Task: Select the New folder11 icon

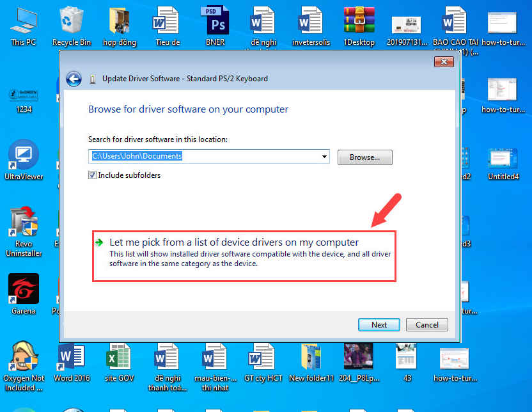Action: (311, 360)
